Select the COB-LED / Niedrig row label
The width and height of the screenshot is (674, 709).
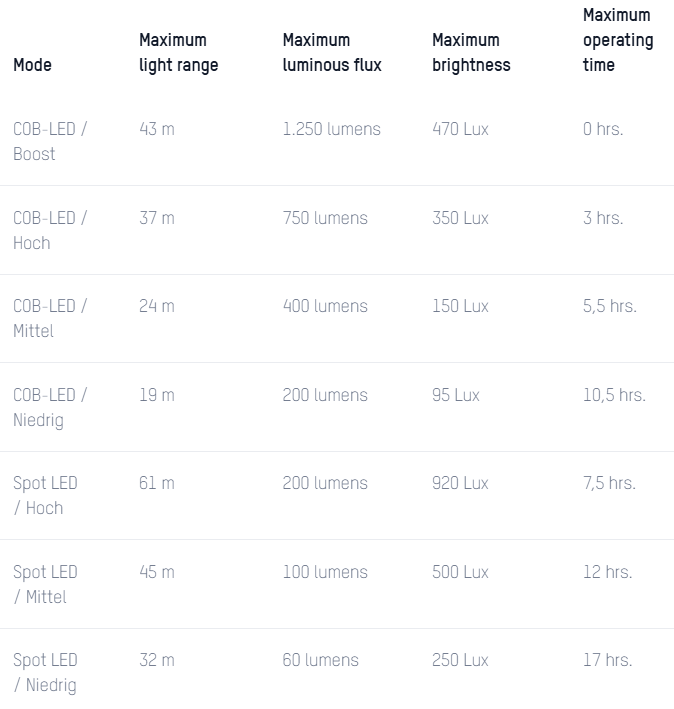pyautogui.click(x=50, y=408)
